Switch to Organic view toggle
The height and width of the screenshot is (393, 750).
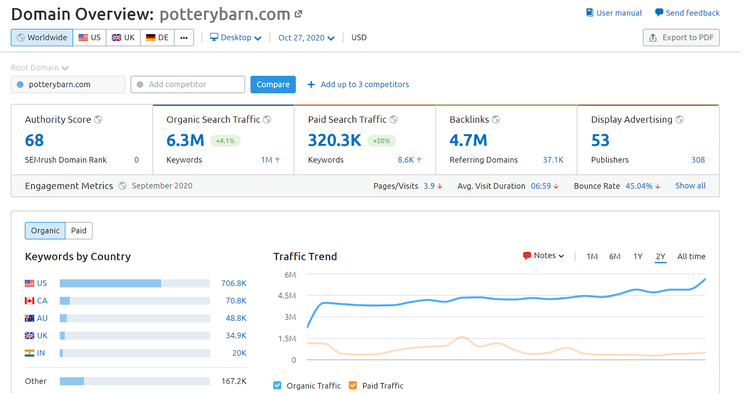point(45,230)
